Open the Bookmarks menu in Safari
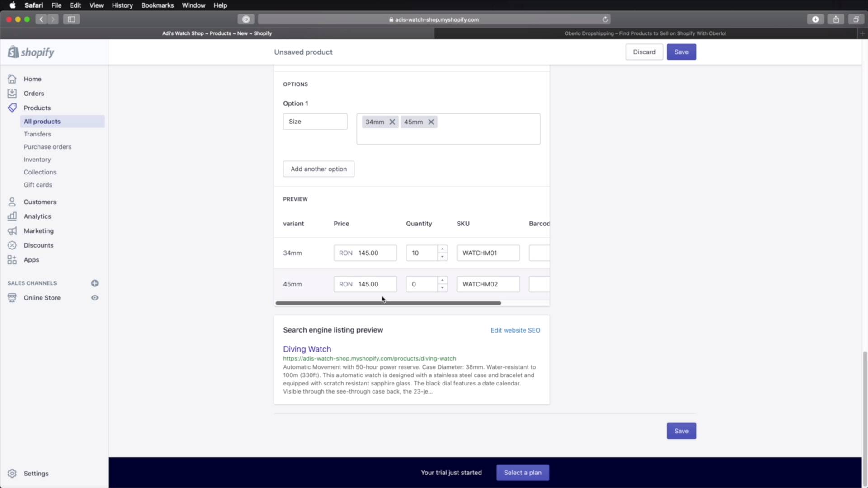868x488 pixels. 157,5
